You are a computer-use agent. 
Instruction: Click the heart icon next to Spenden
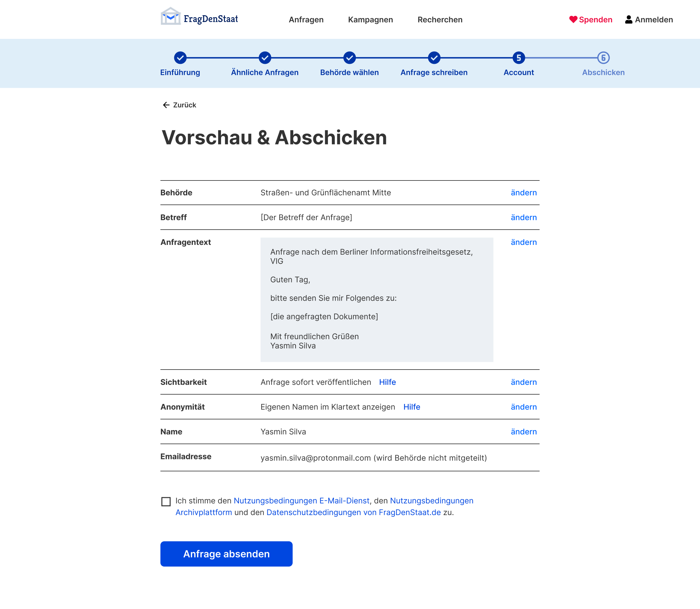click(573, 19)
